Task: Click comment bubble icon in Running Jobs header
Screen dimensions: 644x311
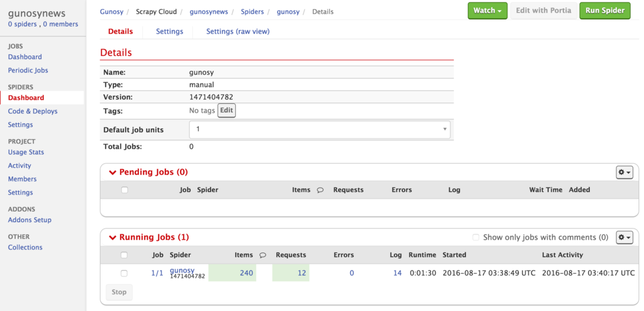Action: (263, 255)
